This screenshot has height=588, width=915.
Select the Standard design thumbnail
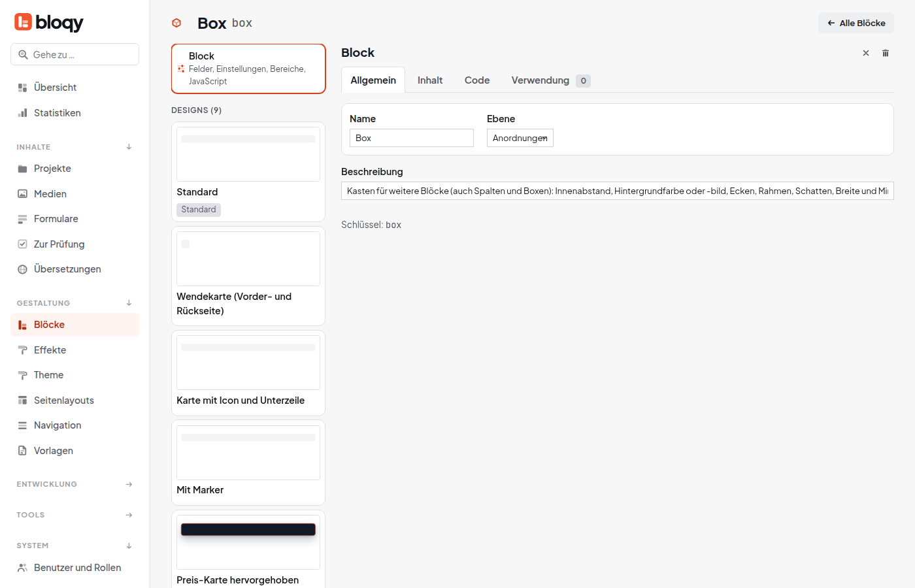pos(248,154)
